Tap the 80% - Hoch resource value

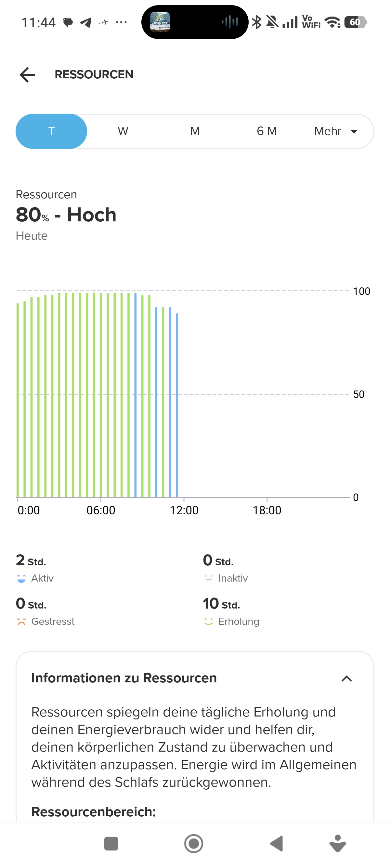coord(66,215)
